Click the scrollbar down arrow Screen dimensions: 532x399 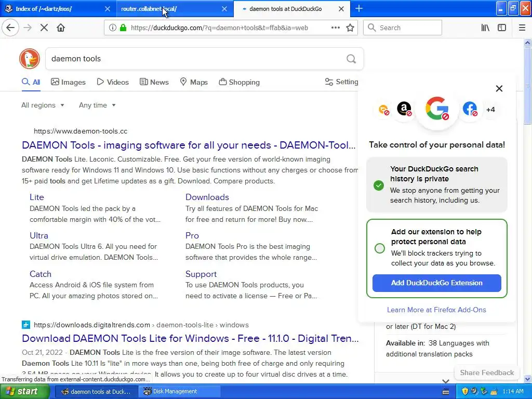click(528, 379)
